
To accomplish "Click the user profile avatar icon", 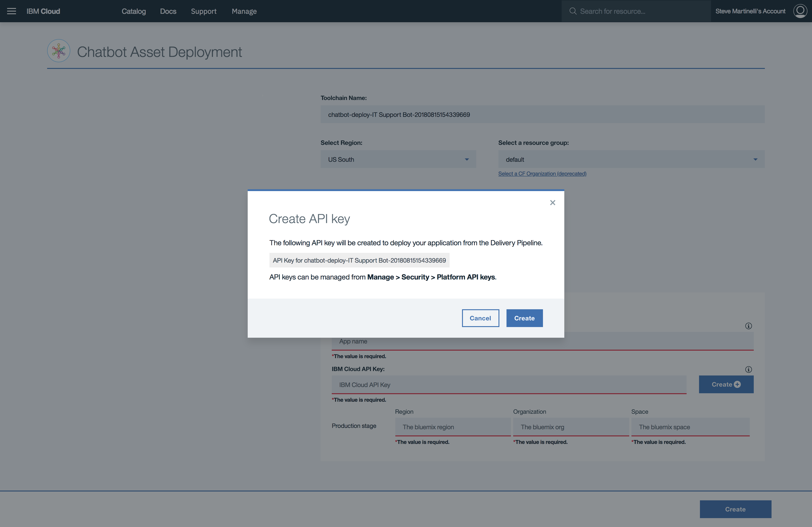I will pyautogui.click(x=800, y=11).
